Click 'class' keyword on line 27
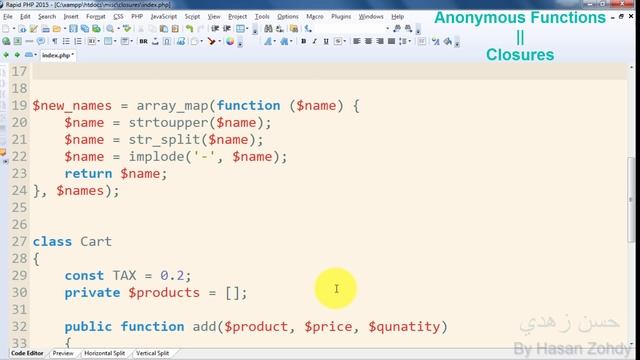The width and height of the screenshot is (640, 360). pos(52,242)
